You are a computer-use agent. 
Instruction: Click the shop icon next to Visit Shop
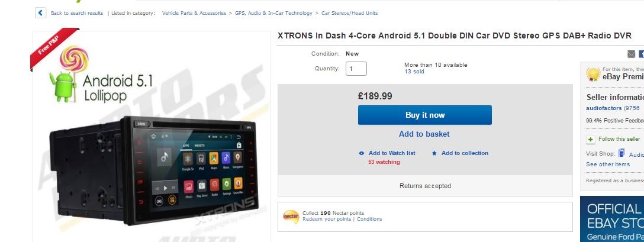point(622,153)
